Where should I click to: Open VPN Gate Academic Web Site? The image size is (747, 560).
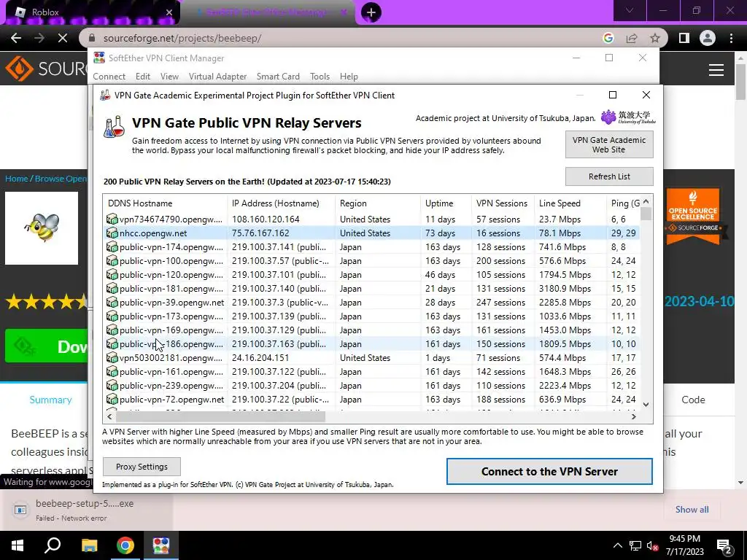(609, 144)
